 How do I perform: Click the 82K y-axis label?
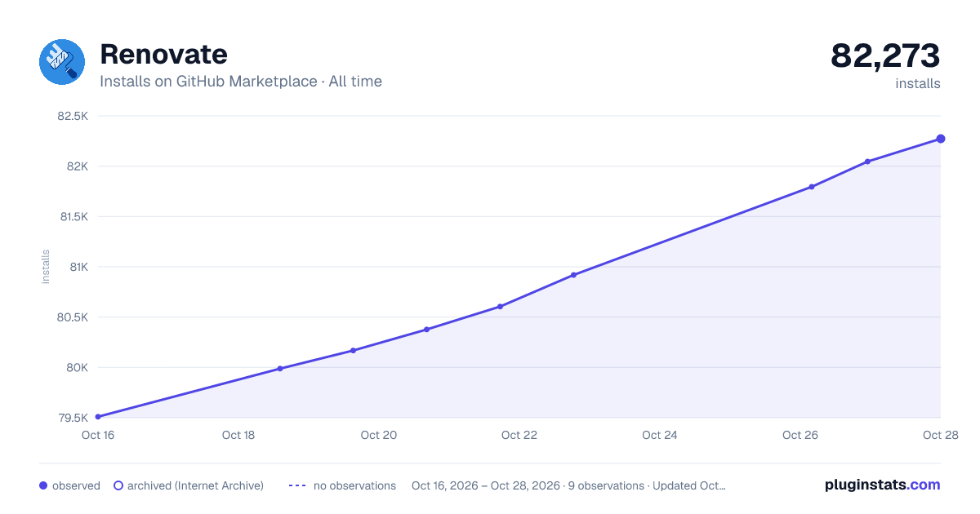pyautogui.click(x=77, y=166)
